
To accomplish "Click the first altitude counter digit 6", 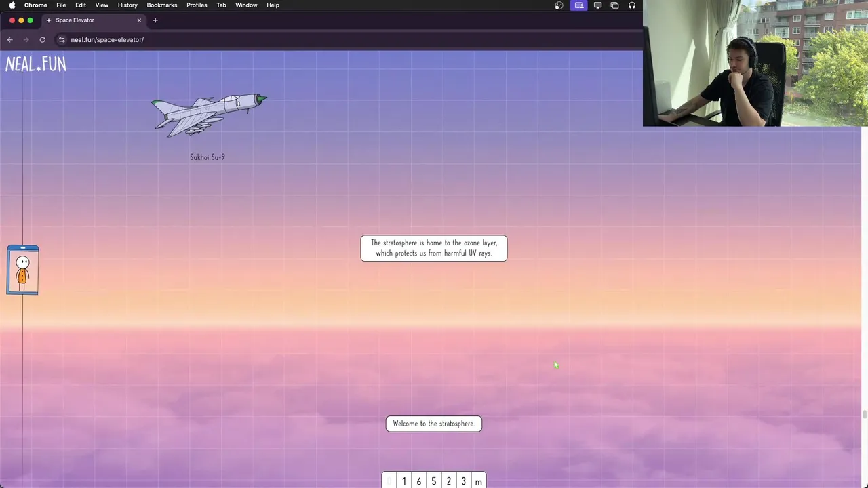I will [419, 481].
